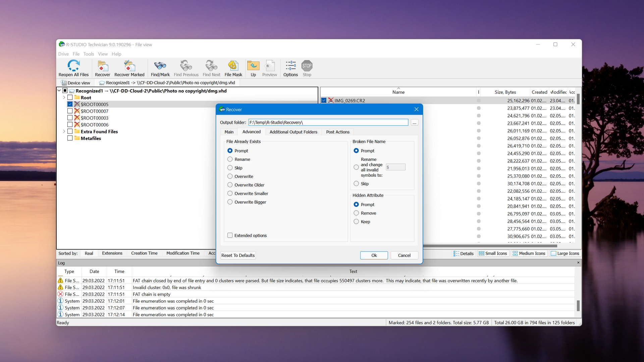Click the $ROOT00007 deleted folder icon

click(x=77, y=111)
